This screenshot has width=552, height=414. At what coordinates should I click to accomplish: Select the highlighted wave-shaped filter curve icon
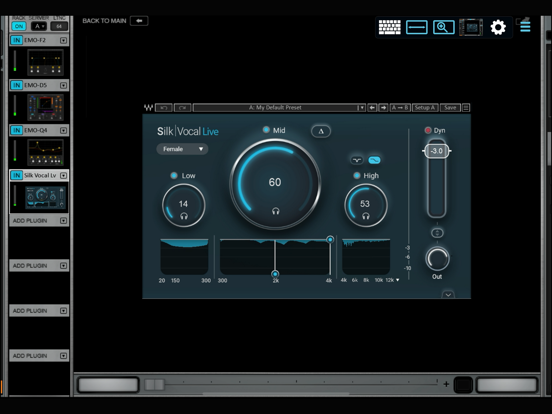pyautogui.click(x=374, y=160)
